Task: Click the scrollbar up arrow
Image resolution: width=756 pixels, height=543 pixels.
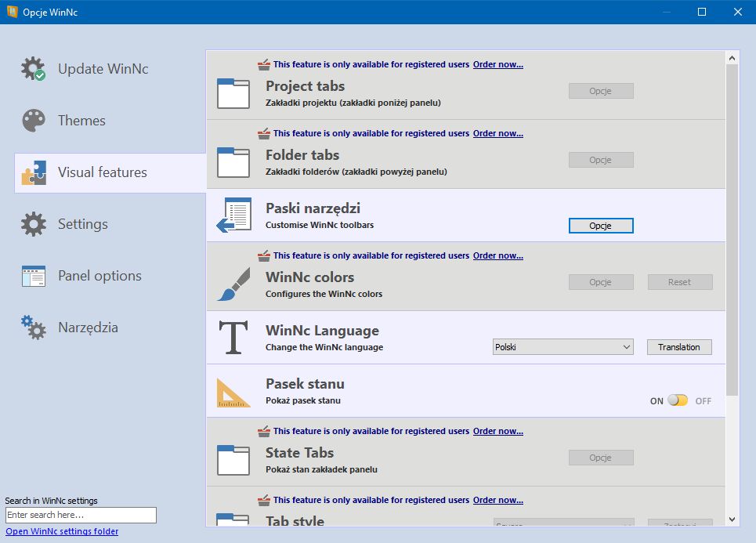Action: (732, 58)
